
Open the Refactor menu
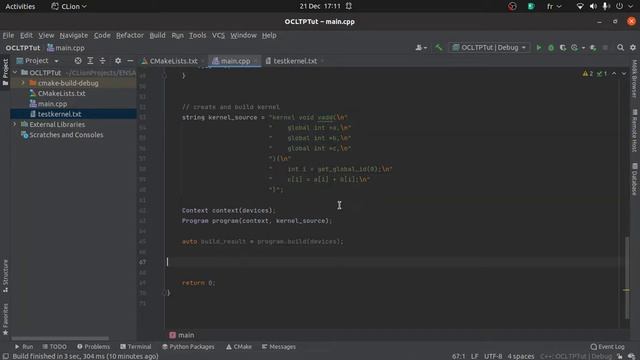point(130,36)
